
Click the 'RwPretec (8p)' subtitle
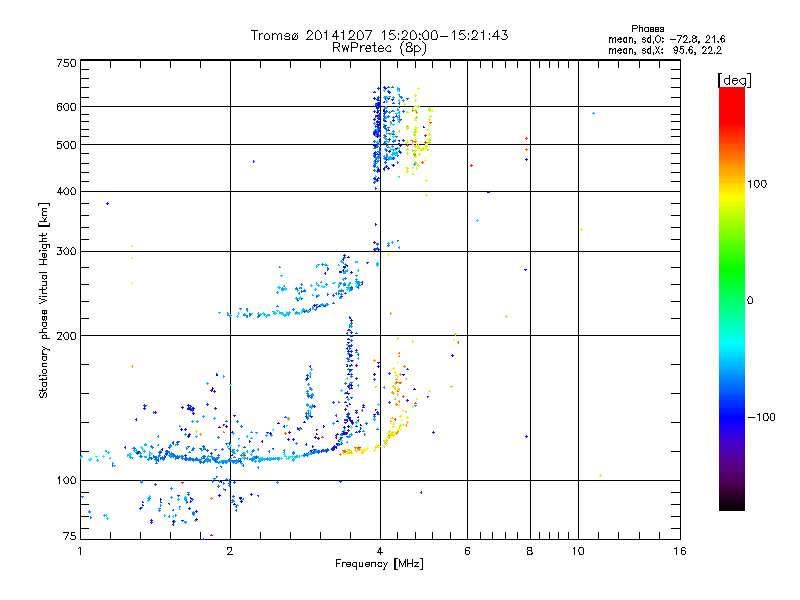pyautogui.click(x=379, y=48)
